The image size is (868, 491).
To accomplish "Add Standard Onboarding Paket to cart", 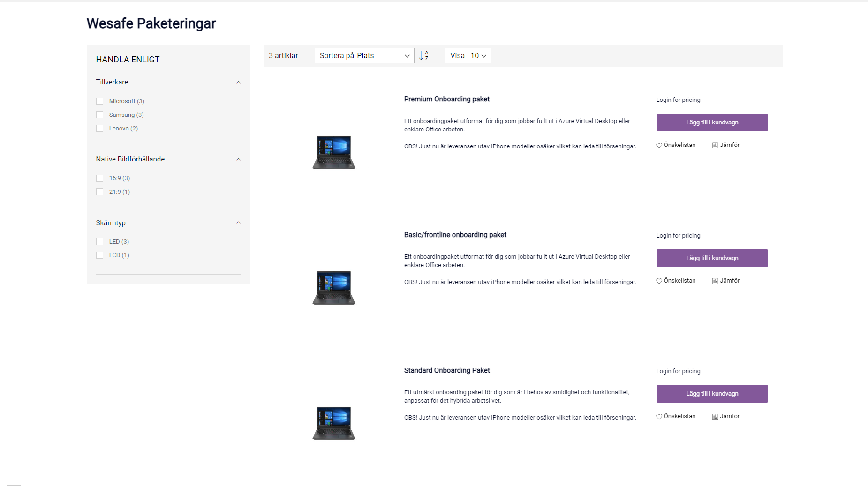I will (712, 394).
